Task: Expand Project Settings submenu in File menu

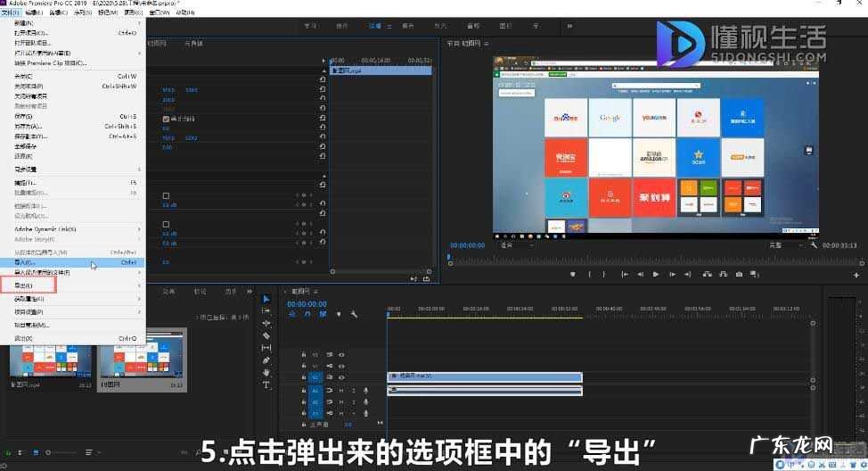Action: pos(139,312)
